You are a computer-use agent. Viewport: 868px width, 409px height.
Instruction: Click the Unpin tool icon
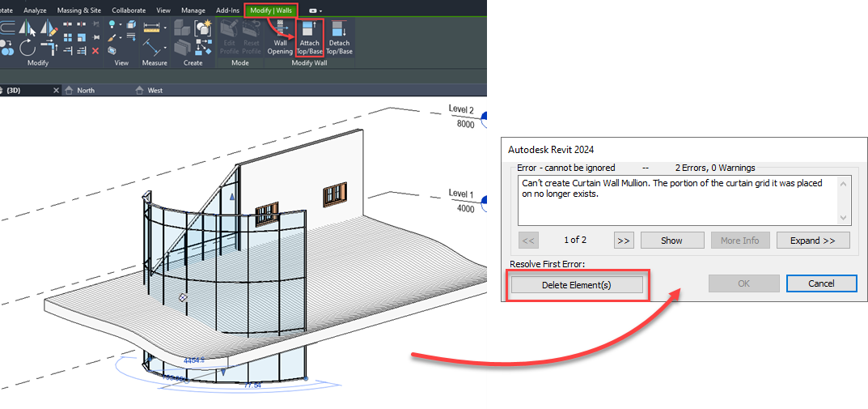click(x=95, y=23)
